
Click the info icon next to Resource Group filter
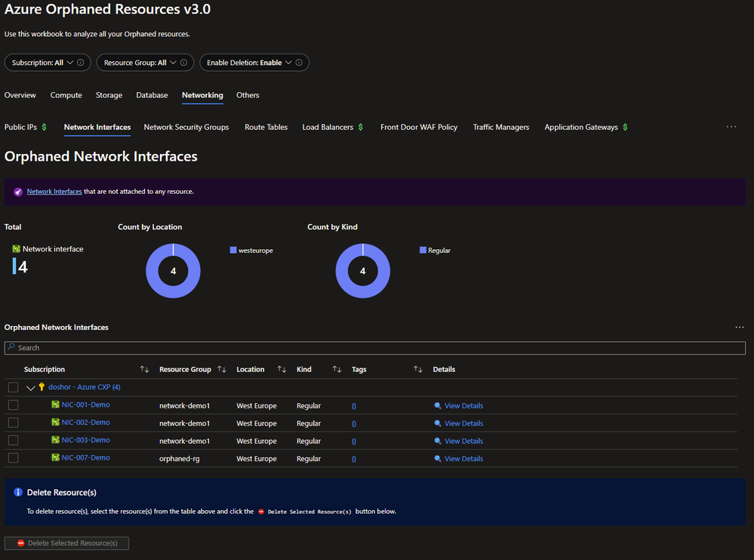tap(183, 63)
